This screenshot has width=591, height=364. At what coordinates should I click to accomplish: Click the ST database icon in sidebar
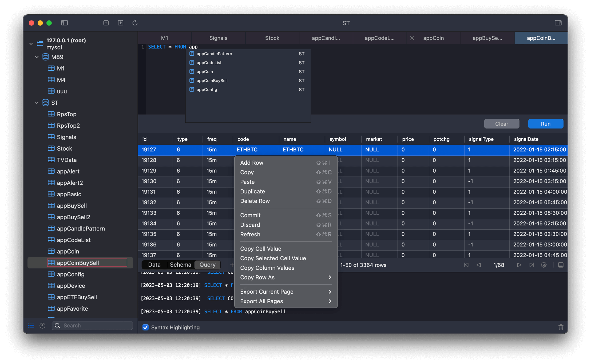(46, 103)
